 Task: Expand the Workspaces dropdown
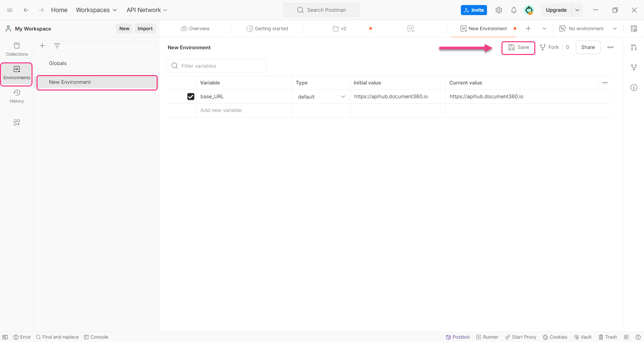coord(96,10)
